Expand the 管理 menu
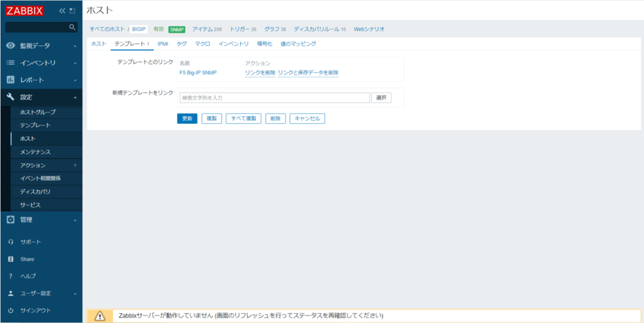 (x=41, y=220)
